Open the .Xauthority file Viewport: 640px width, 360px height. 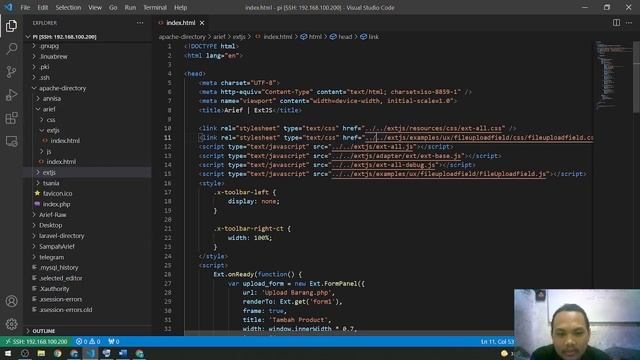pyautogui.click(x=54, y=289)
